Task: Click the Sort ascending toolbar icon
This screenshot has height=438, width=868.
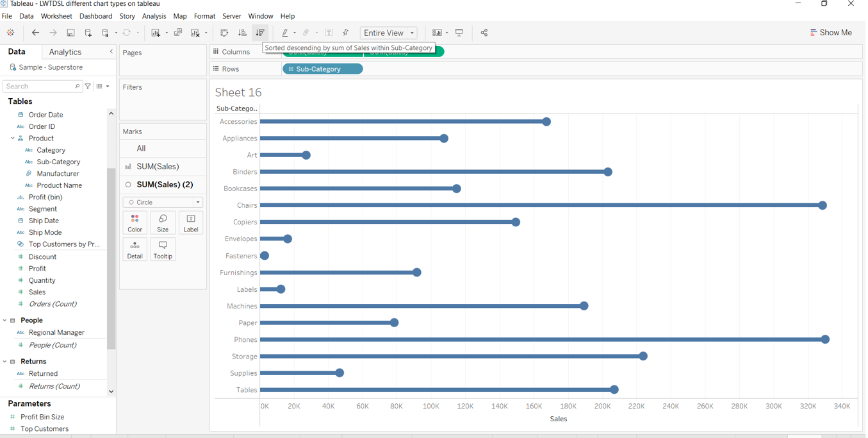Action: click(x=242, y=33)
